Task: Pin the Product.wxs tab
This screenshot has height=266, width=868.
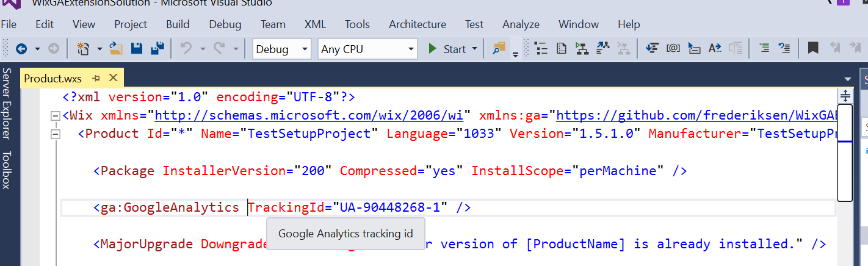Action: tap(96, 78)
